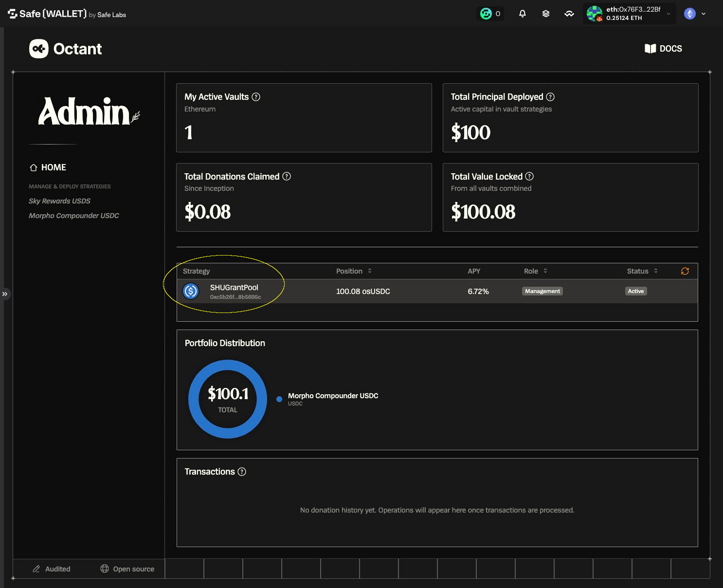This screenshot has width=723, height=588.
Task: Click the Morpho Compounder USDC legend label
Action: pyautogui.click(x=333, y=396)
